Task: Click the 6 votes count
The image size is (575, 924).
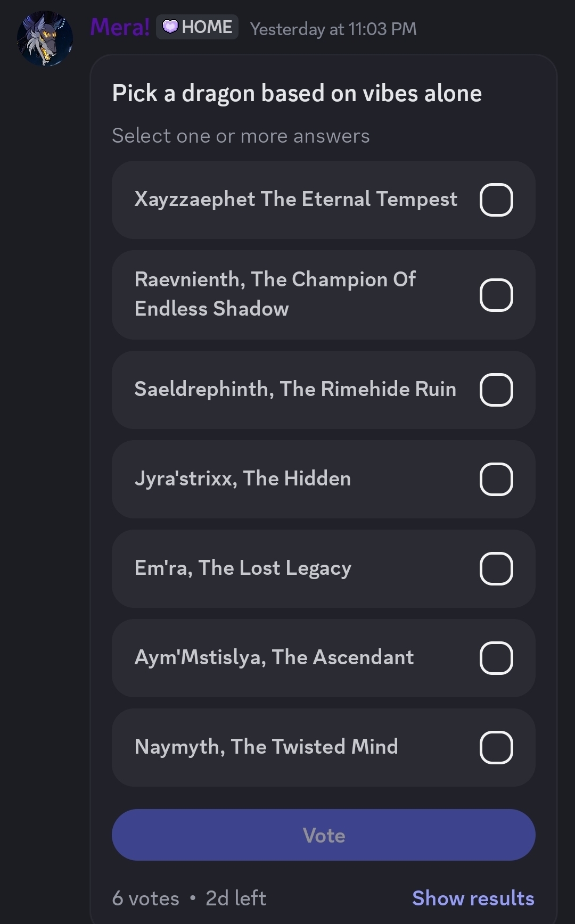Action: click(145, 898)
